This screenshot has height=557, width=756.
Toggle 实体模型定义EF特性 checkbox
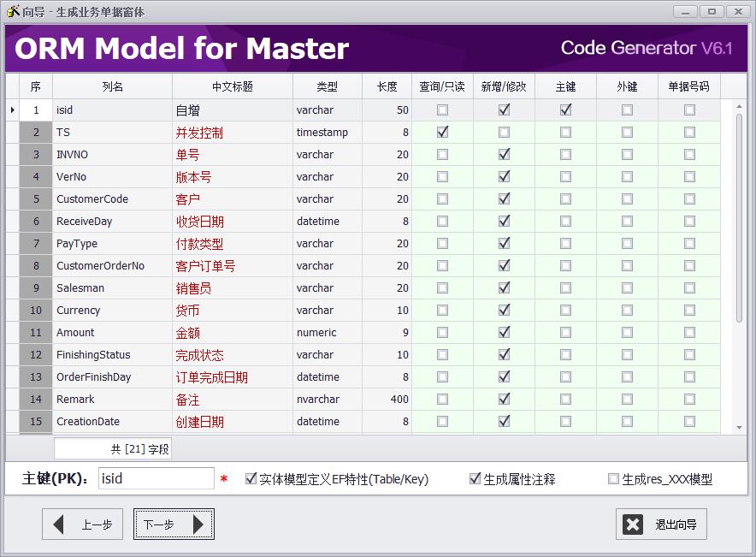[251, 479]
